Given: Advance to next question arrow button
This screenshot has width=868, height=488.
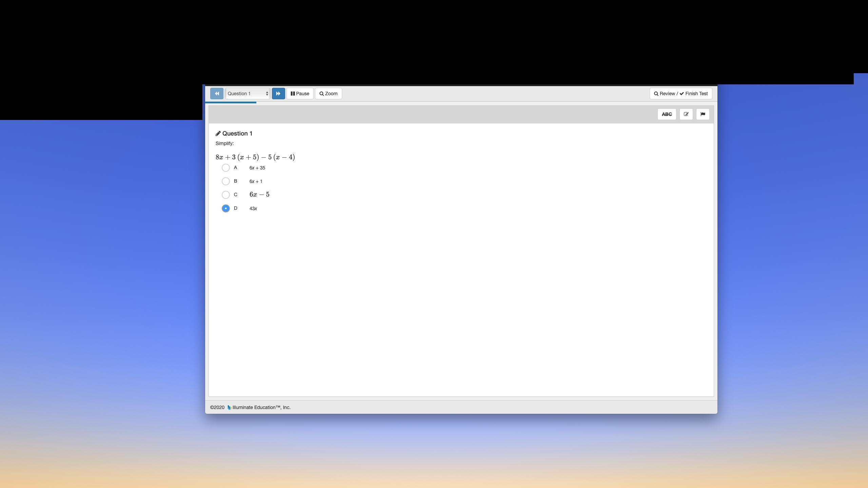Looking at the screenshot, I should 278,94.
